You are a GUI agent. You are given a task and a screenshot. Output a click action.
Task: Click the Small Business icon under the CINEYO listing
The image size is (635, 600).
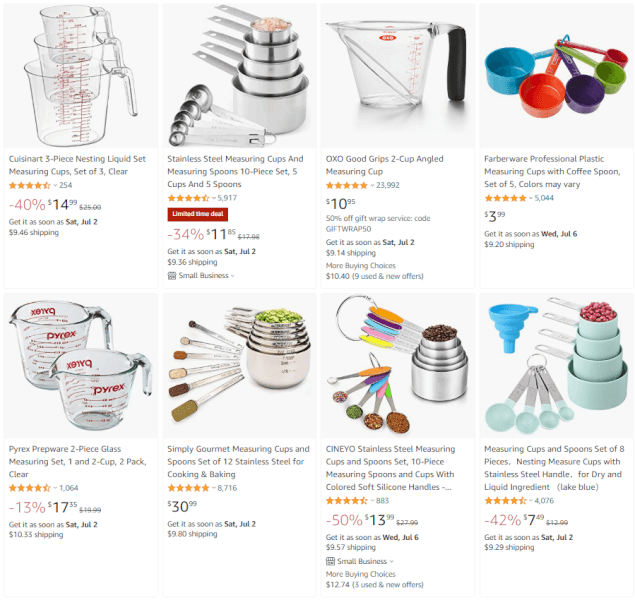point(330,562)
